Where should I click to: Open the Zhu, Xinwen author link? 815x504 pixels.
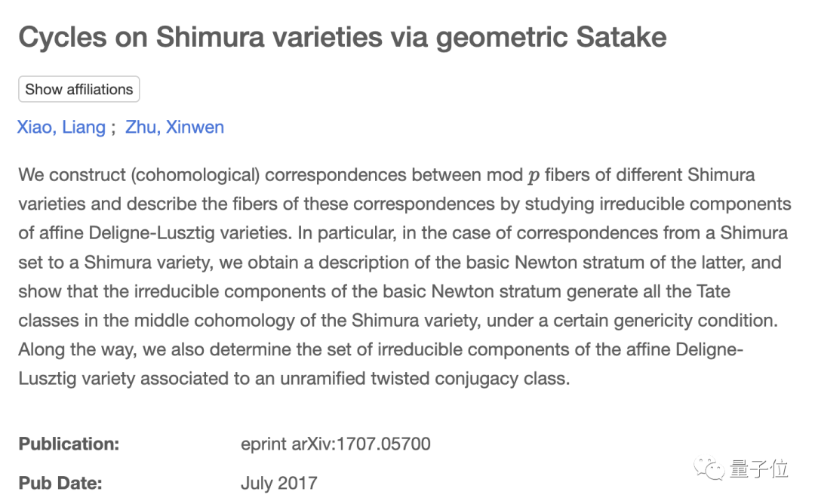tap(174, 127)
